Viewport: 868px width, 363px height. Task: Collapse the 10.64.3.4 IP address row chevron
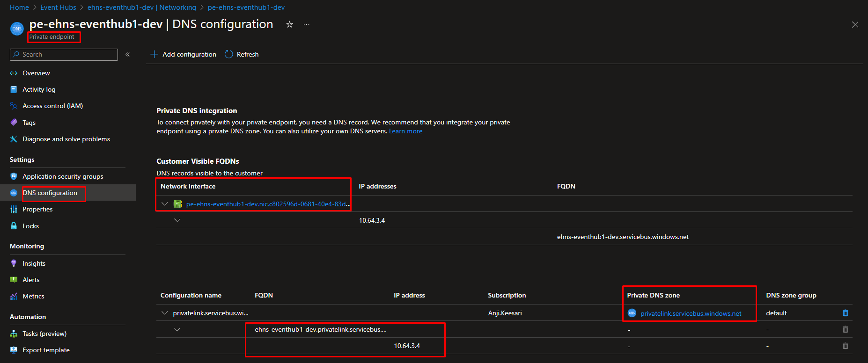[x=177, y=220]
